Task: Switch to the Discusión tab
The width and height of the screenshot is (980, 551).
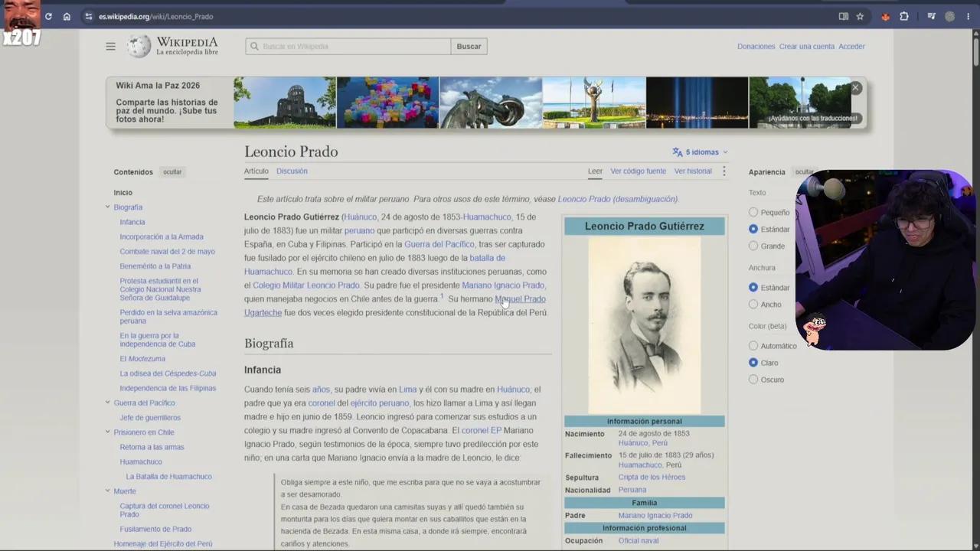Action: [292, 171]
